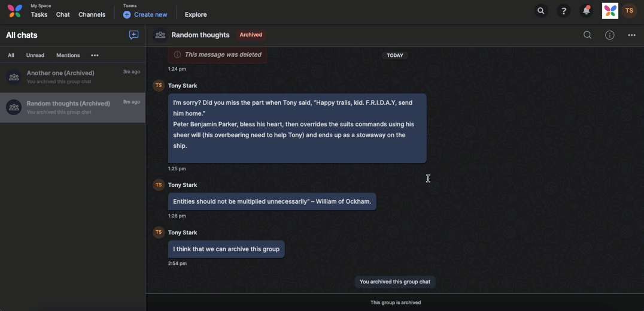Click the workspace butterfly thumbnail

tap(610, 11)
